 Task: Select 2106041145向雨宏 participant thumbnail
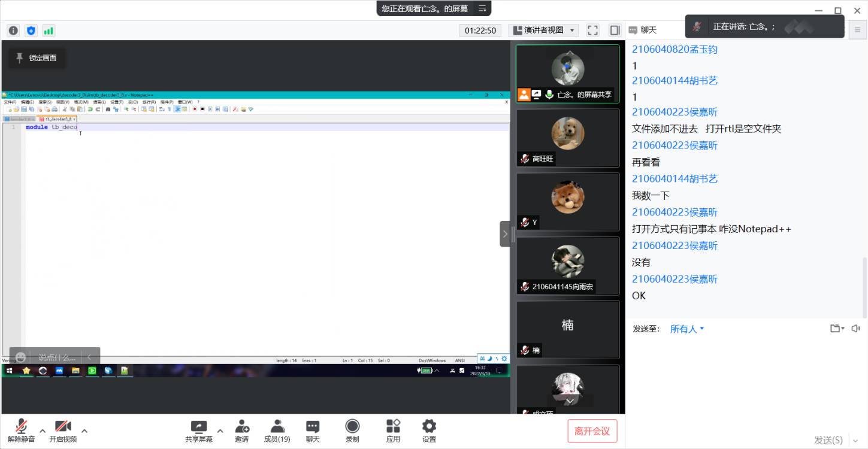point(567,266)
